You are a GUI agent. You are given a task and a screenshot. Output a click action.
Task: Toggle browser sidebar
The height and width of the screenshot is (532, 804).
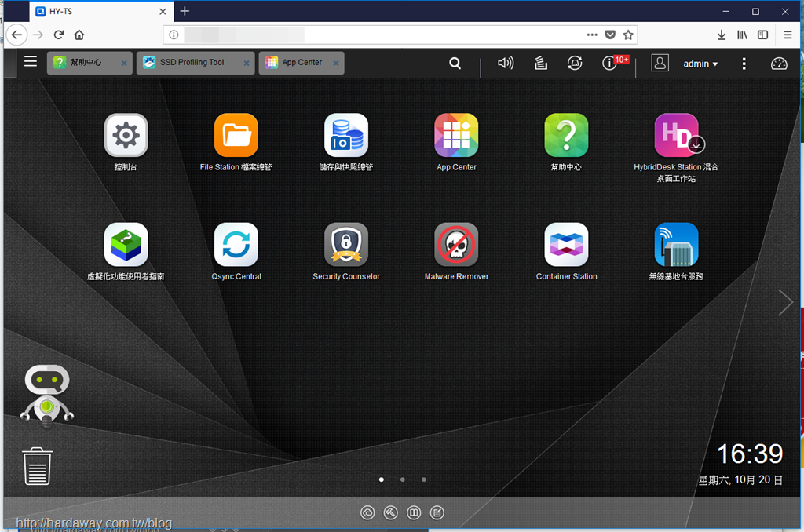point(763,35)
